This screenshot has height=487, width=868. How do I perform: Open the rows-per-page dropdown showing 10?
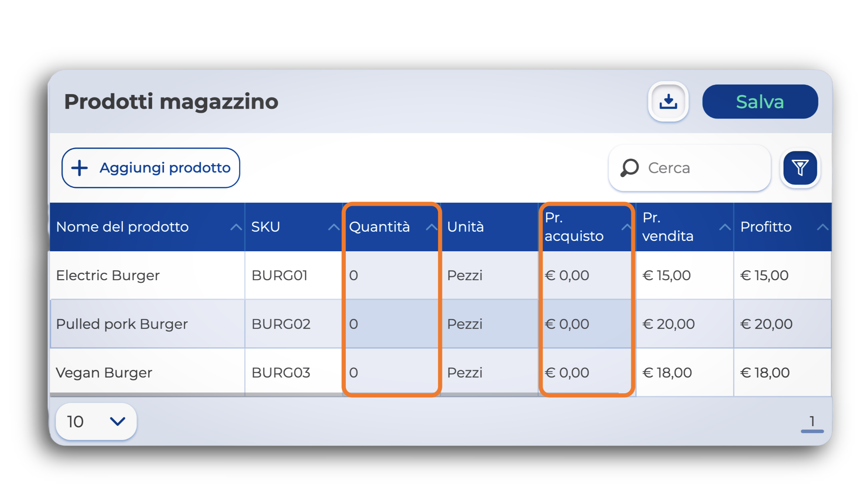pyautogui.click(x=96, y=421)
